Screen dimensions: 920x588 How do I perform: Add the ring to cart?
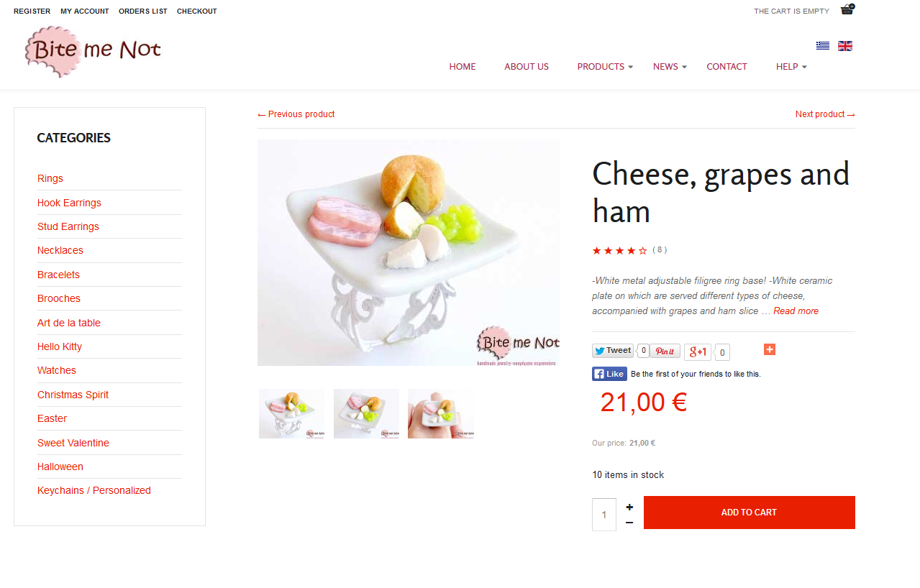749,513
